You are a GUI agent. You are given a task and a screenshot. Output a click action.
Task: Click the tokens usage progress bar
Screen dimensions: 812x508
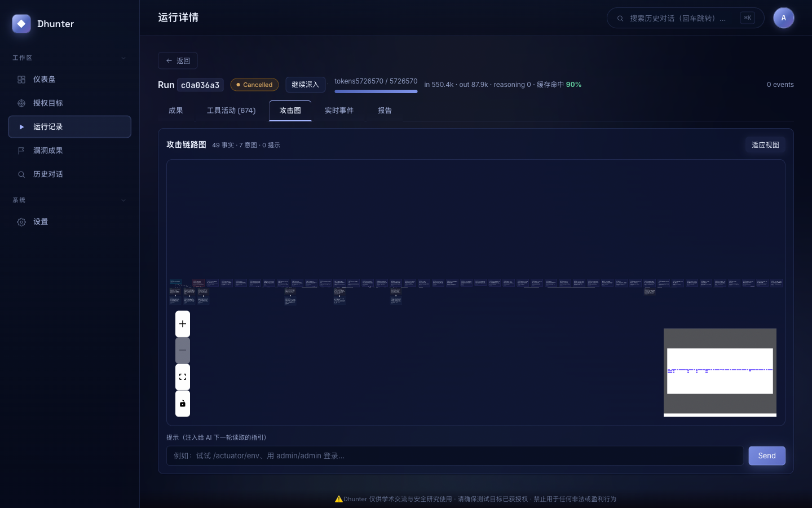376,91
